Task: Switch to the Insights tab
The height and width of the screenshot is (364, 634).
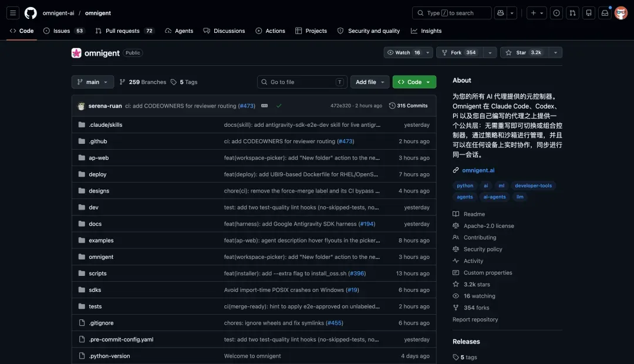Action: pos(426,31)
